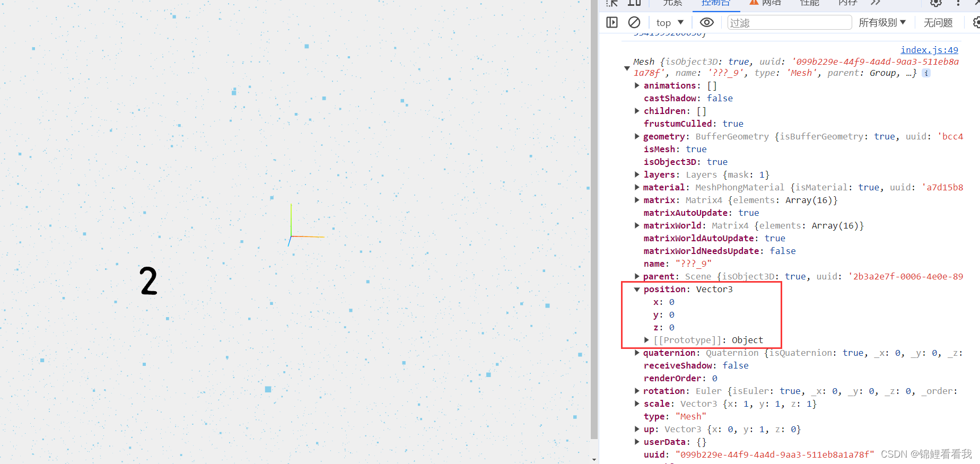
Task: Expand the scale Vector3 entry
Action: pyautogui.click(x=637, y=404)
